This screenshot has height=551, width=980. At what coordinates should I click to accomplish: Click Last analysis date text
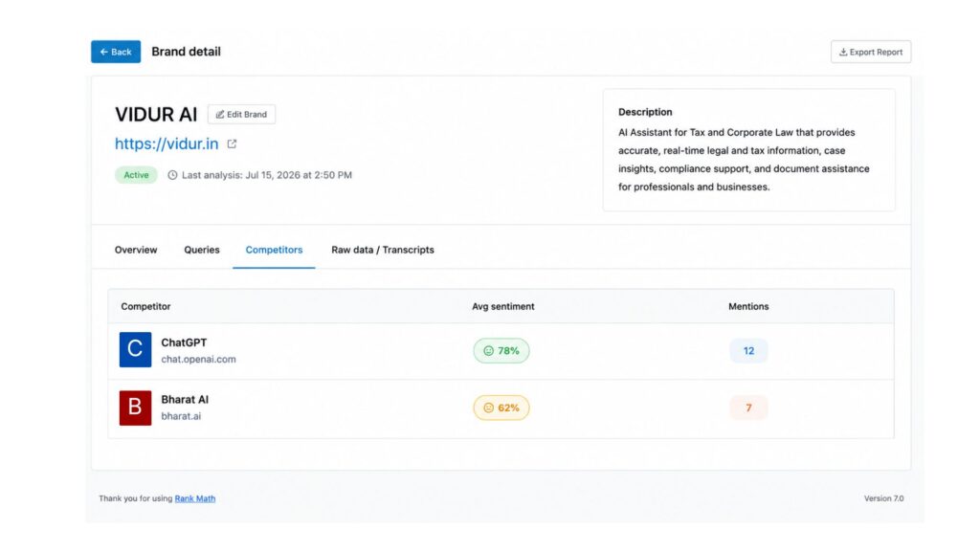tap(267, 175)
